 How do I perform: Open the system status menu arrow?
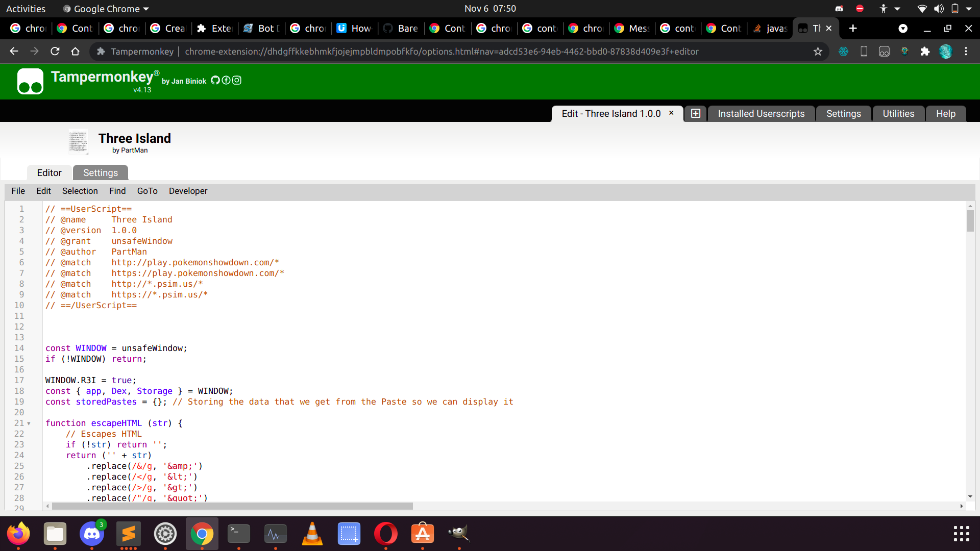coord(969,9)
